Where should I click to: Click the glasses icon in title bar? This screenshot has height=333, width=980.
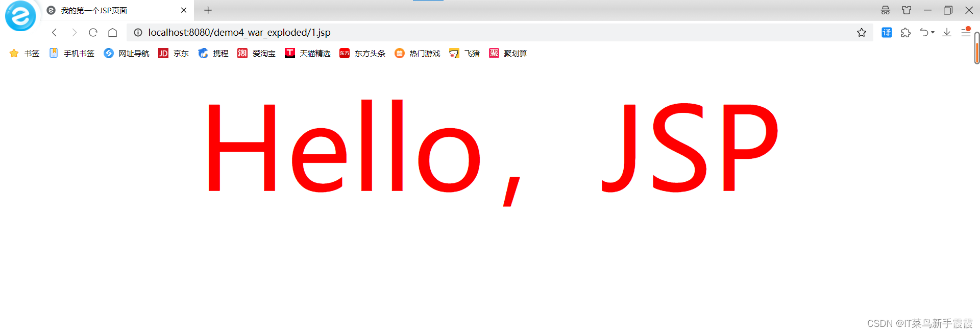pos(886,10)
